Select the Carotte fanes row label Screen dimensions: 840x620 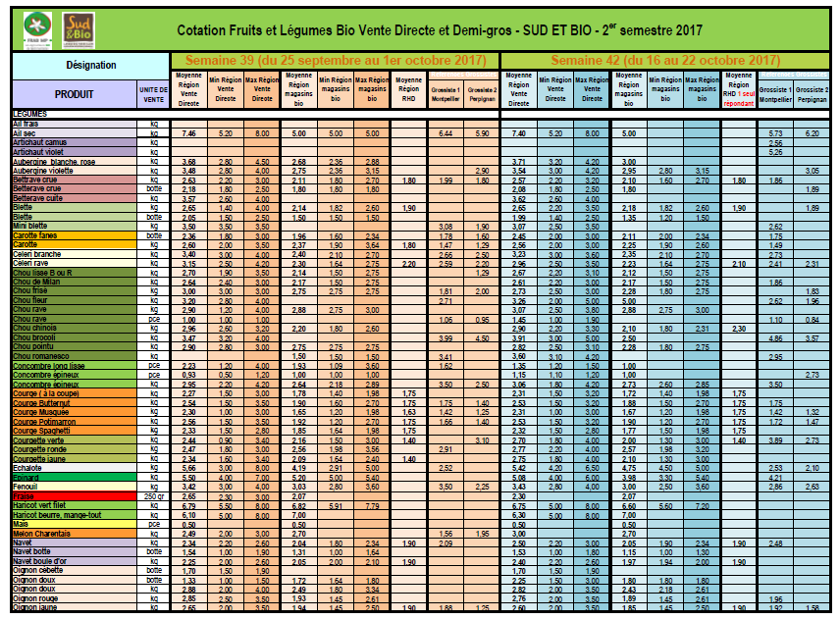pos(75,234)
